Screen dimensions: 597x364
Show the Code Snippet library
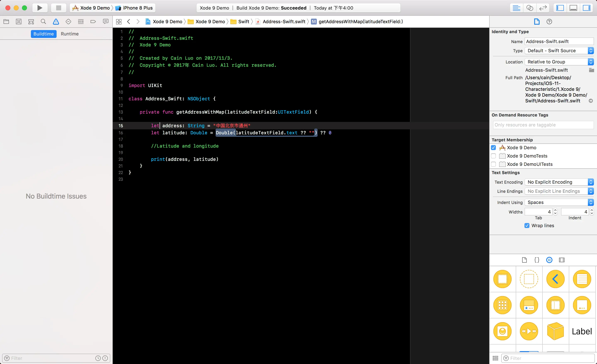pos(537,260)
